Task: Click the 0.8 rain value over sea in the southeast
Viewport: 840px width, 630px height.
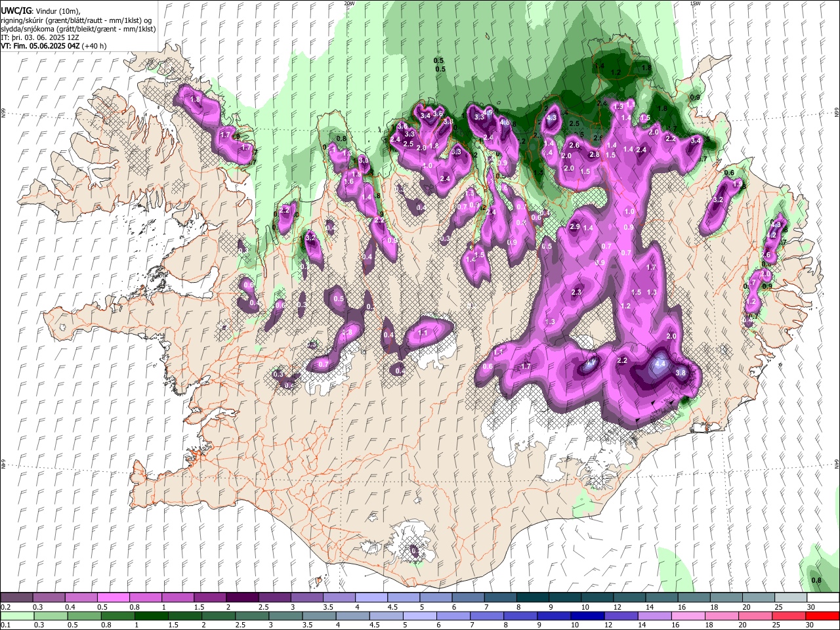Action: click(816, 580)
